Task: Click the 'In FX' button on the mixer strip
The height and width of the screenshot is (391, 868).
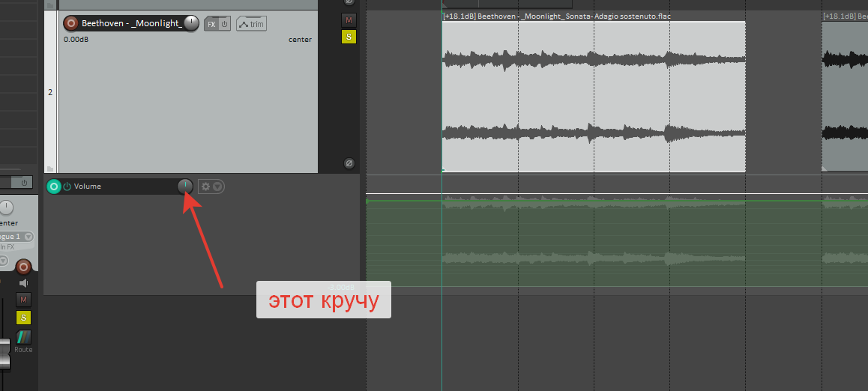Action: pos(7,247)
